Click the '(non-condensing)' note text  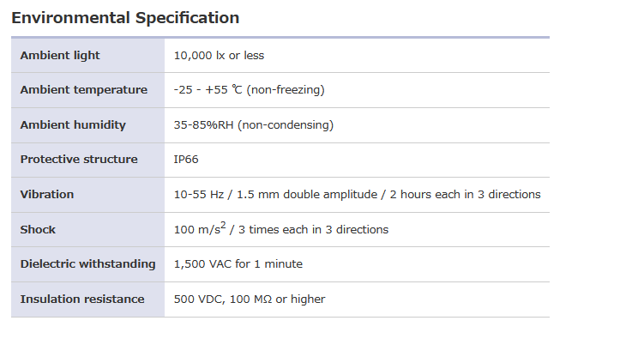click(x=286, y=125)
